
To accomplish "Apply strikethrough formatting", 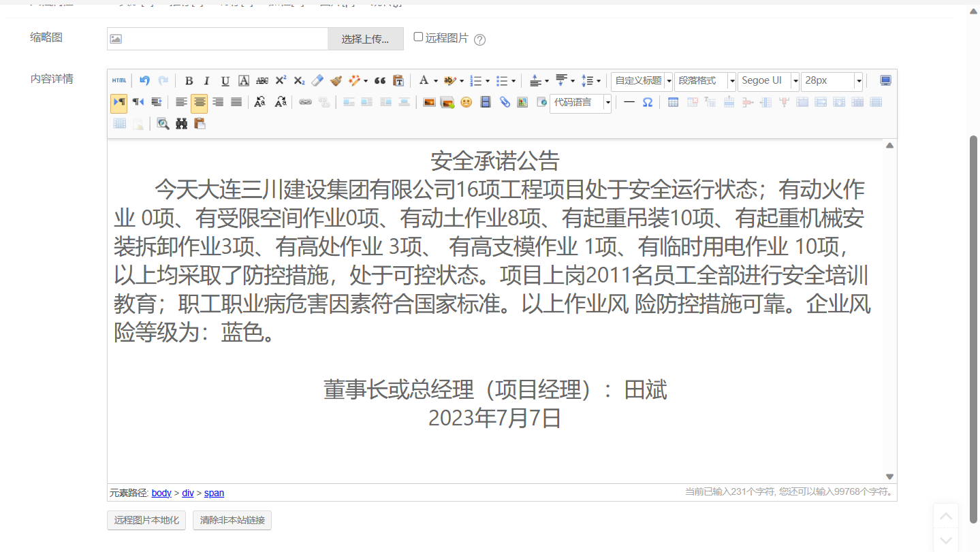I will coord(262,81).
